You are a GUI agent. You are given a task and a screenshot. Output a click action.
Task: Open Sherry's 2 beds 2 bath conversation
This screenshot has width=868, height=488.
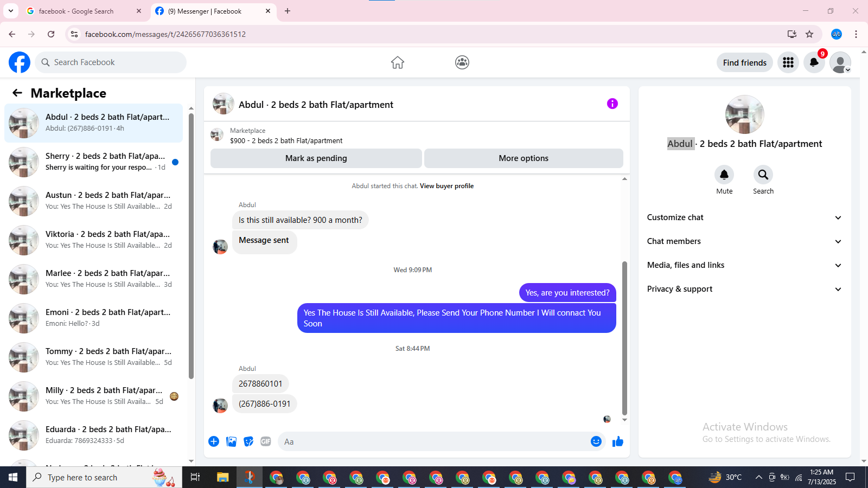(x=93, y=162)
